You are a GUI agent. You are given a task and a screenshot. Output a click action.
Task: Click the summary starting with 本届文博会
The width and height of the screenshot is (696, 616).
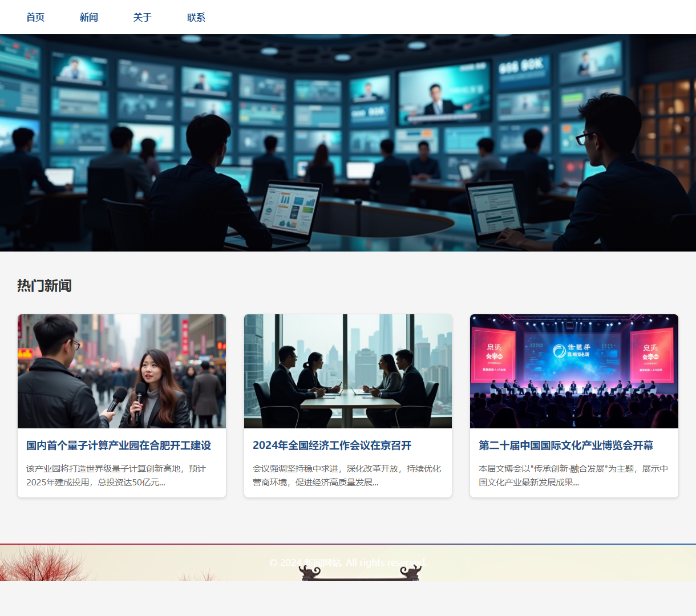coord(573,475)
